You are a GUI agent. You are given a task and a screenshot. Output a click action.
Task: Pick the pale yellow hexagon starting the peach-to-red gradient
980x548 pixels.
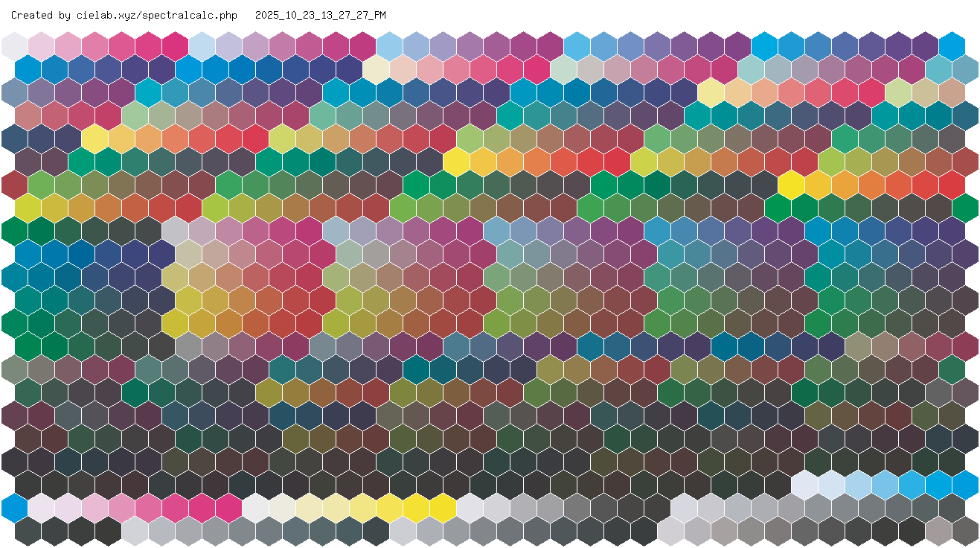click(711, 92)
